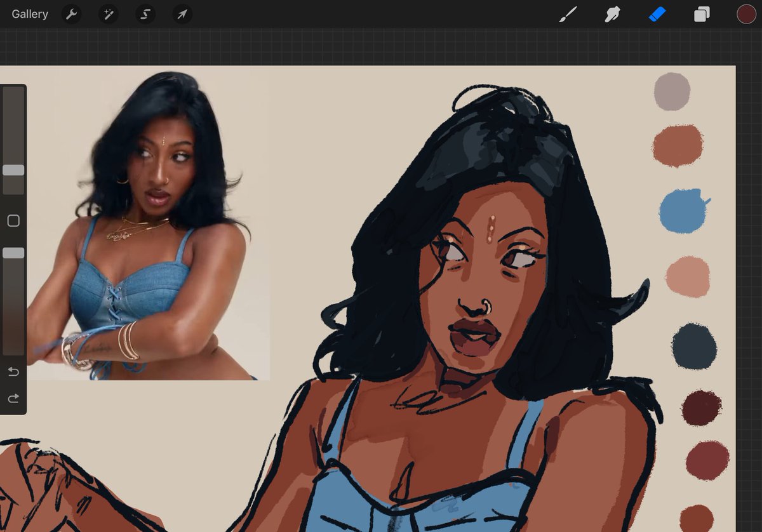
Task: Click the light peach paint swatch
Action: point(688,277)
